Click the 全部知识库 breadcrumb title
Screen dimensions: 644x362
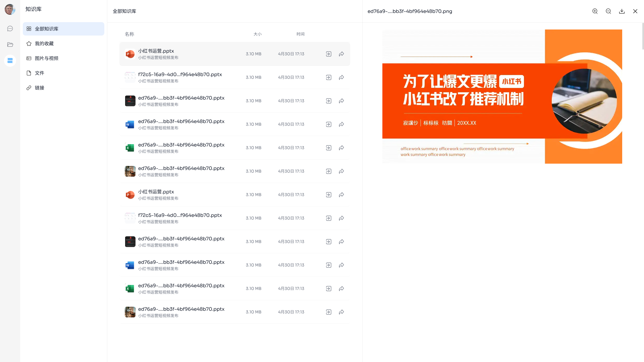[x=124, y=11]
